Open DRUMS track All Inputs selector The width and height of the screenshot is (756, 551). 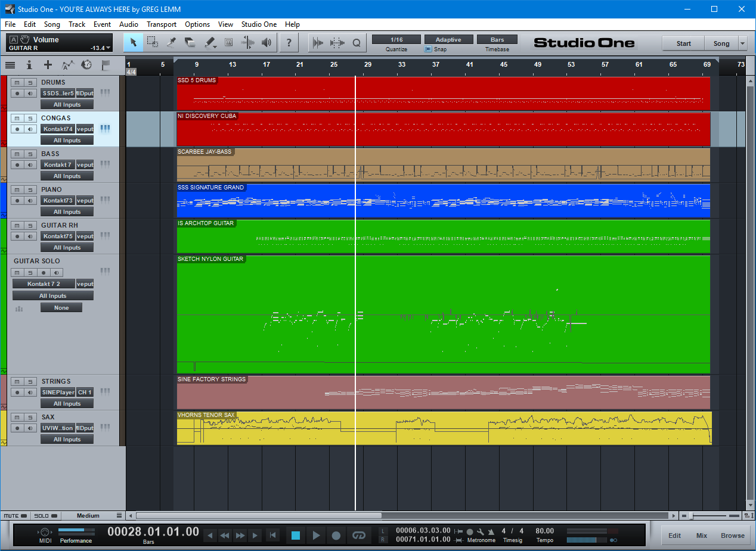(67, 105)
